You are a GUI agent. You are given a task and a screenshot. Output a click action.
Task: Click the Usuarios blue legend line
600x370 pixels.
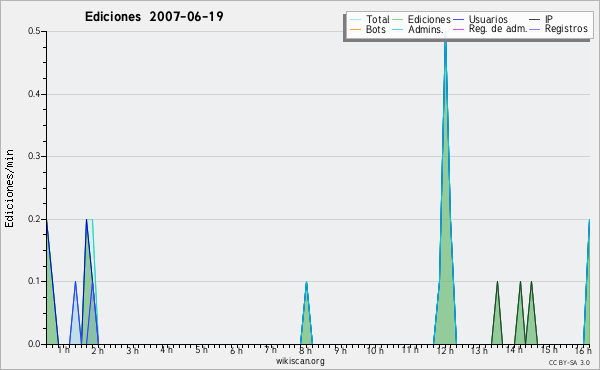[x=458, y=20]
